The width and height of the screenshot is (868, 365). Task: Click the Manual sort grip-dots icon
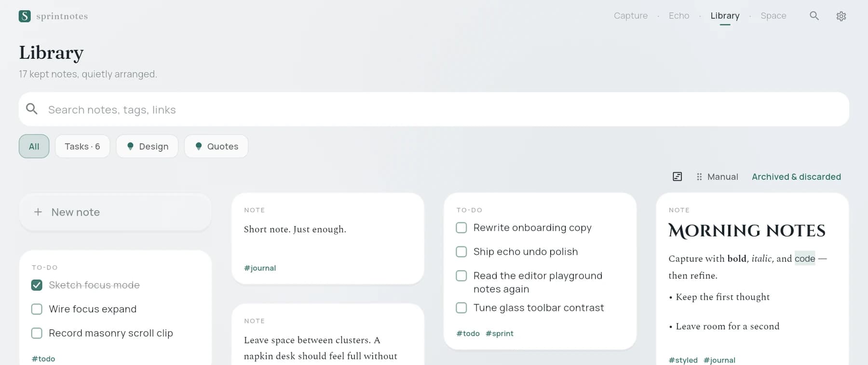(x=699, y=177)
